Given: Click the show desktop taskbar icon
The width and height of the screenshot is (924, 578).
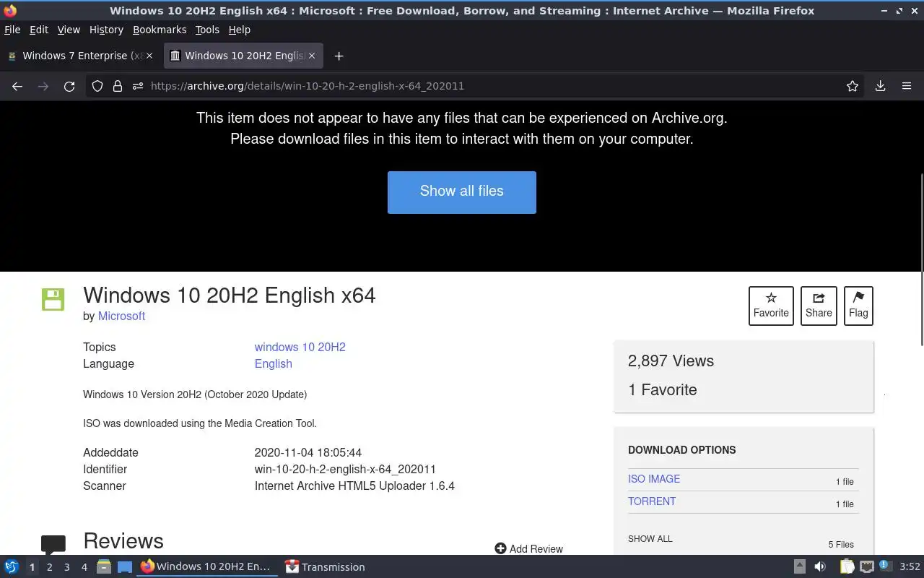Looking at the screenshot, I should (125, 567).
